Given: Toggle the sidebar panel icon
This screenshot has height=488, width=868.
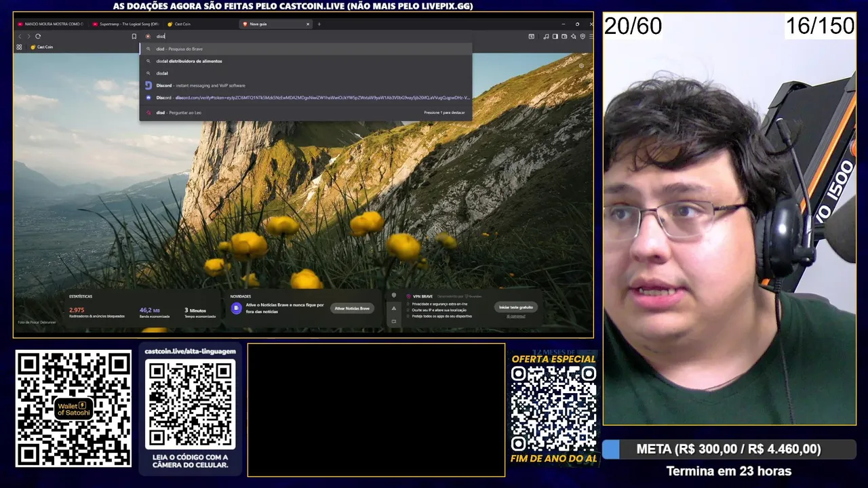Looking at the screenshot, I should point(555,37).
